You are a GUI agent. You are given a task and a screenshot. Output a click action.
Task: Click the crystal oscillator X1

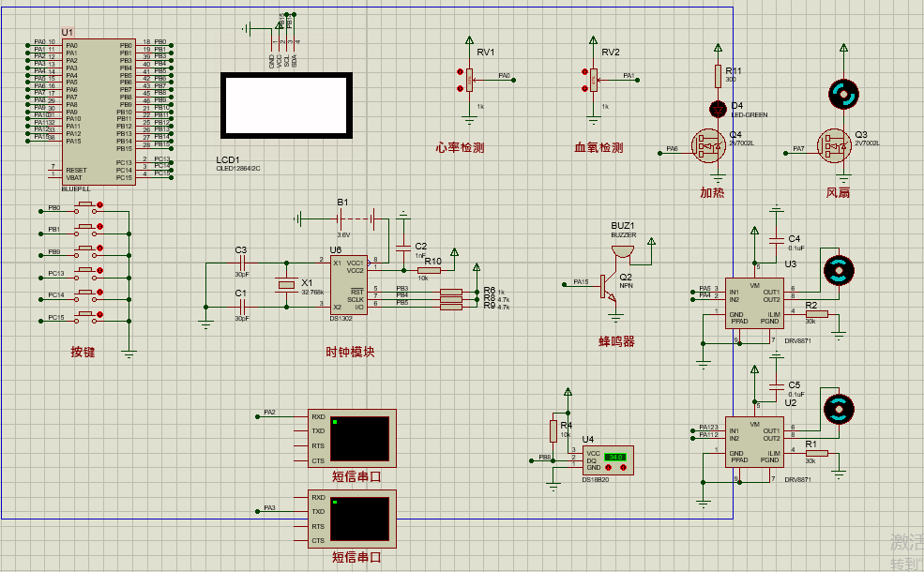[286, 285]
